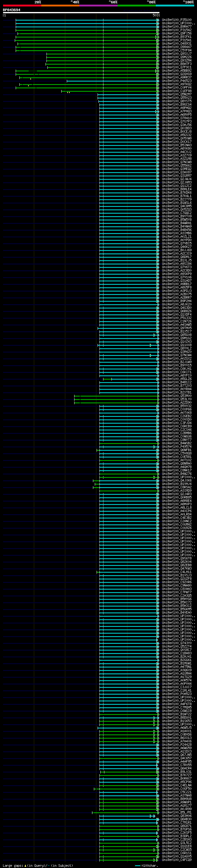Viewport: 197px width, 868px height.
Task: Select hit UniRef100_B7T203
Action: tap(177, 386)
